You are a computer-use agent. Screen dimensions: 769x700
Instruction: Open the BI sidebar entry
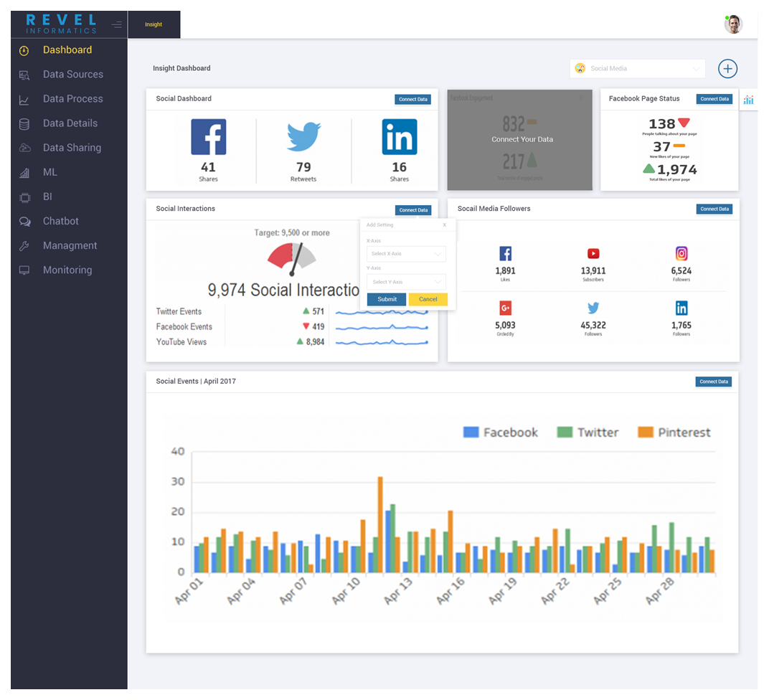coord(47,197)
